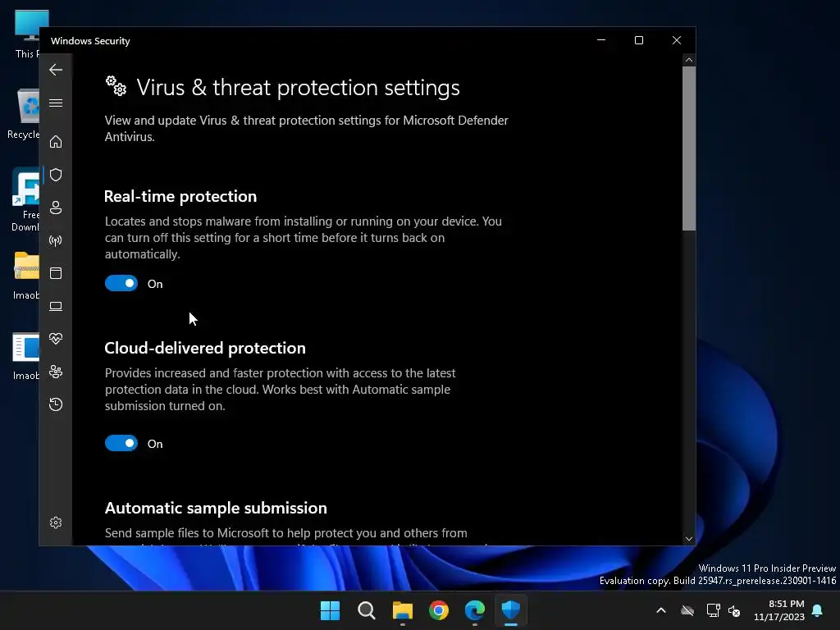Close the Windows Security window
Screen dimensions: 840x630
(x=677, y=40)
